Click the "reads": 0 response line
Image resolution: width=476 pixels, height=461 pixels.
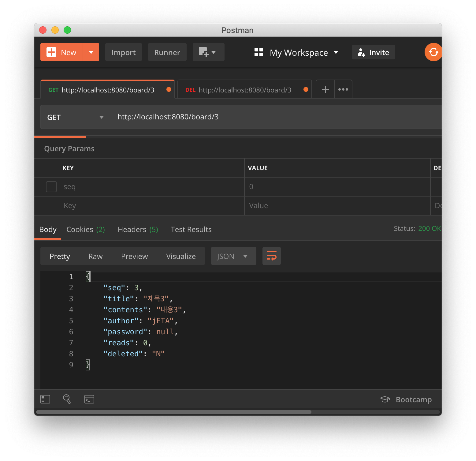click(x=127, y=343)
